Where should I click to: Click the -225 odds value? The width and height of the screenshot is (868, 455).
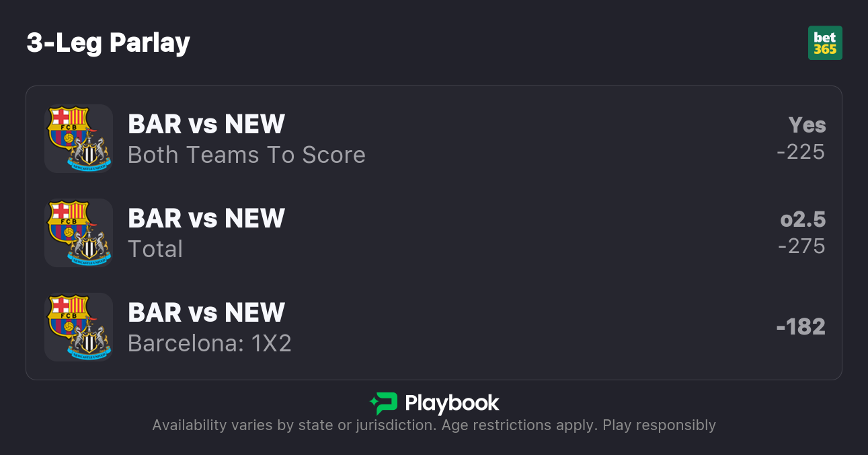click(801, 152)
